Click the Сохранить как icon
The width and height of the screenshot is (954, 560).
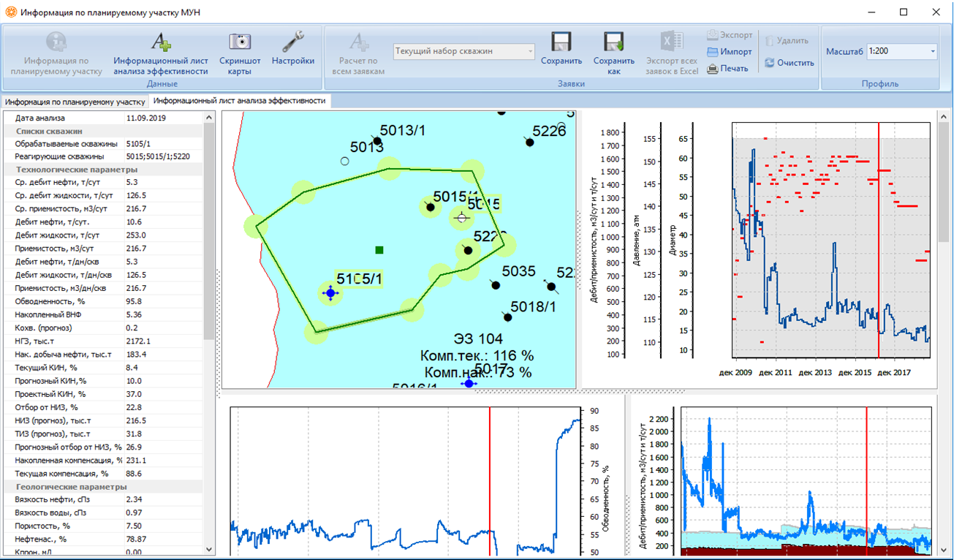click(613, 42)
